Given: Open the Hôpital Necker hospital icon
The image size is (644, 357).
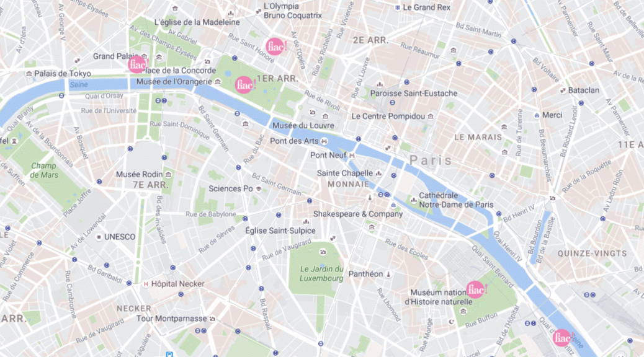Looking at the screenshot, I should point(146,284).
